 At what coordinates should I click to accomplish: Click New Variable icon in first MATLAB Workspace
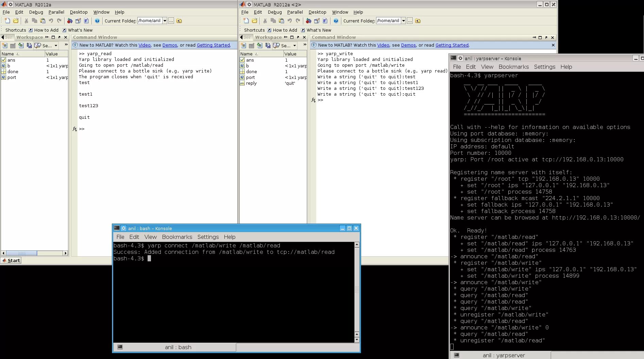pyautogui.click(x=5, y=45)
